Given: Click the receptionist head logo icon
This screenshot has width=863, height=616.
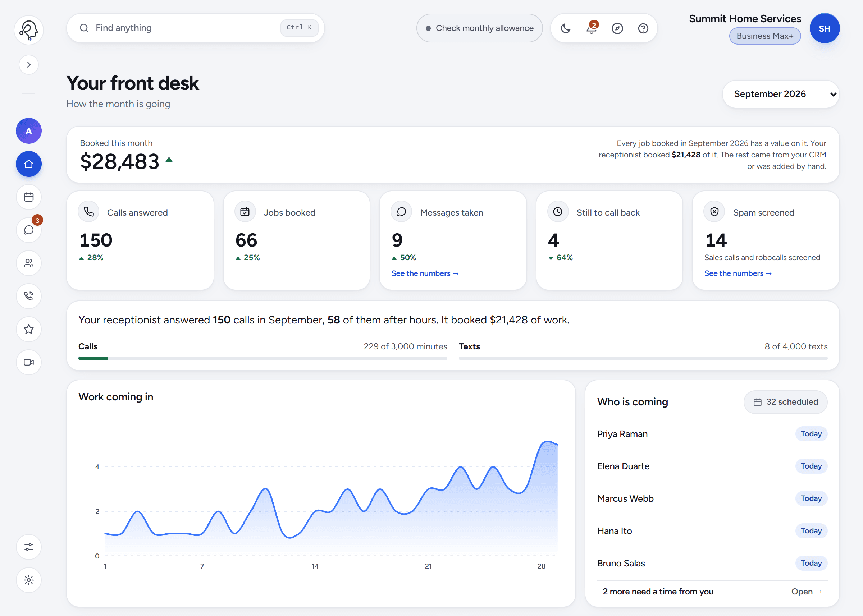Looking at the screenshot, I should coord(29,30).
